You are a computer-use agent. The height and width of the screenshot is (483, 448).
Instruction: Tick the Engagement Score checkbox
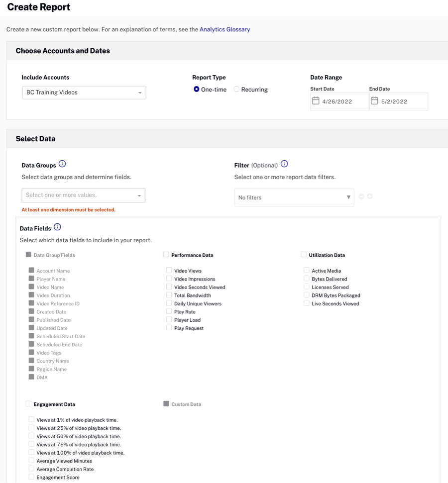[x=31, y=477]
